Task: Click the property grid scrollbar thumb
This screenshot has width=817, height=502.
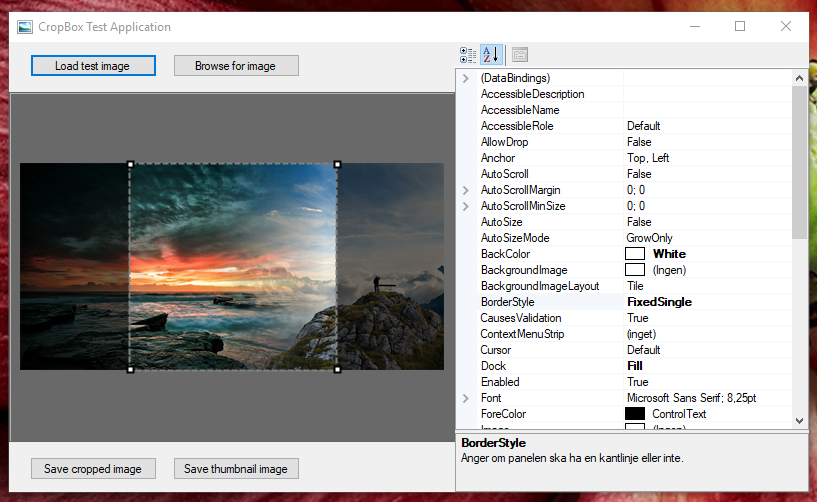Action: [x=799, y=163]
